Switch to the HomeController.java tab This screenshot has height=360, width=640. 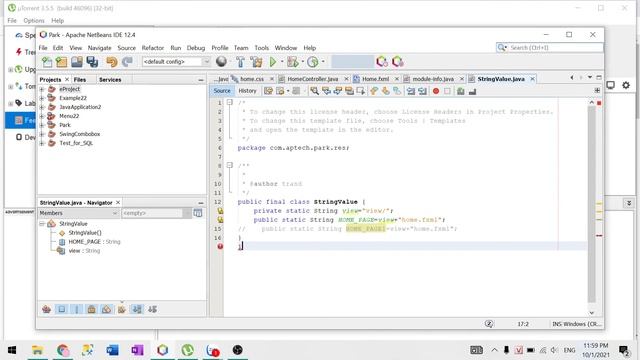click(313, 79)
